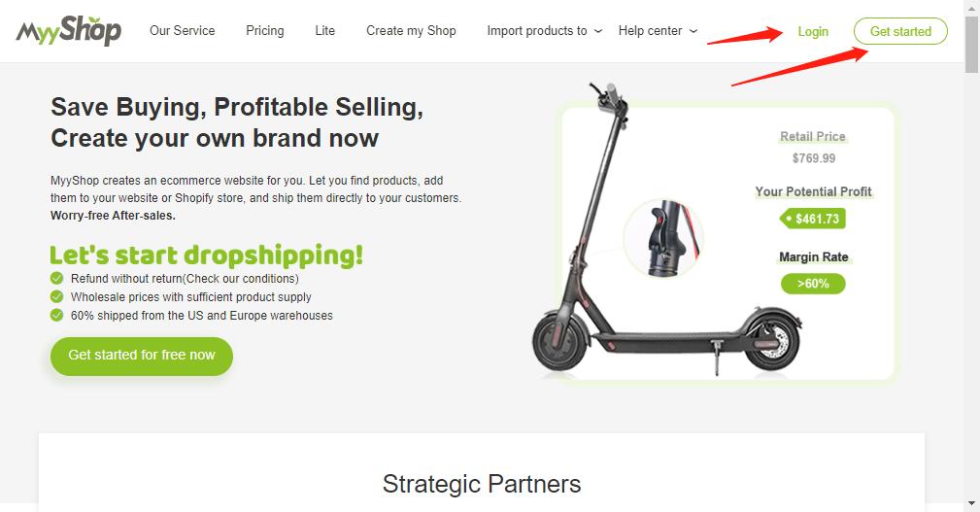Click the circular scooter folding-latch close-up
Image resolution: width=980 pixels, height=512 pixels.
663,238
